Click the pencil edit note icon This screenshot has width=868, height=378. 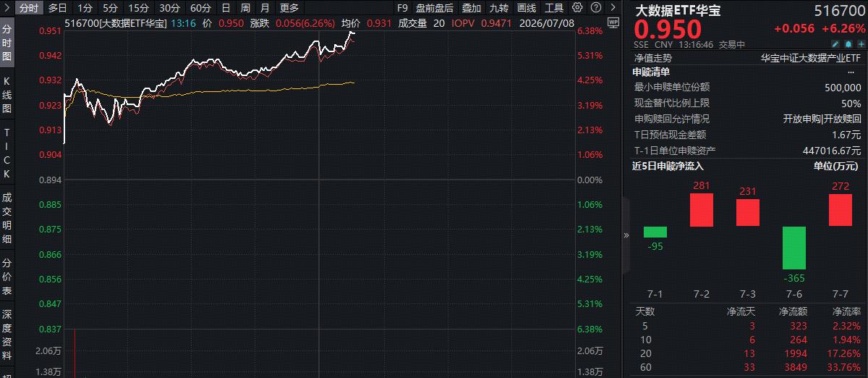(x=835, y=44)
